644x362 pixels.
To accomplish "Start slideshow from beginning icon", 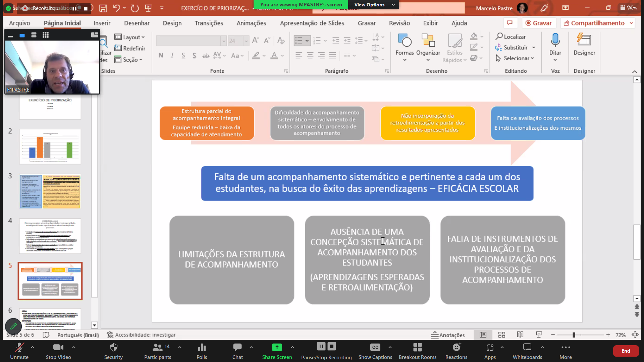I will pyautogui.click(x=148, y=8).
